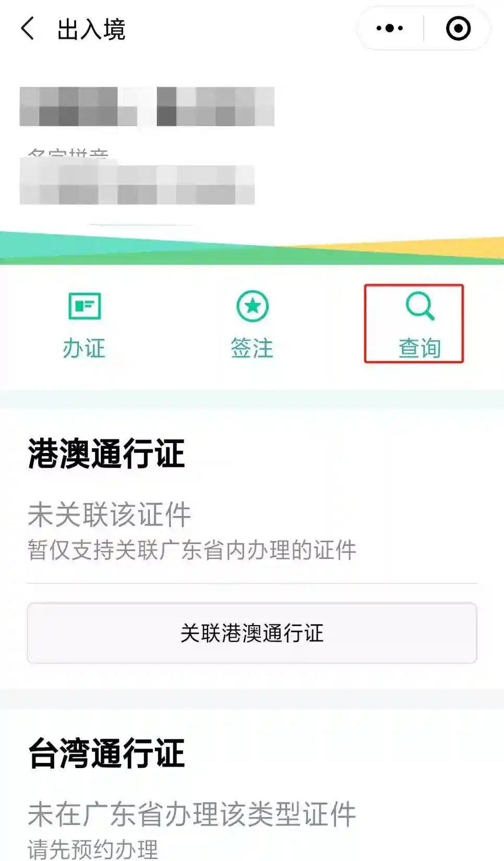Tap the 台湾通行证 section heading

tap(106, 753)
